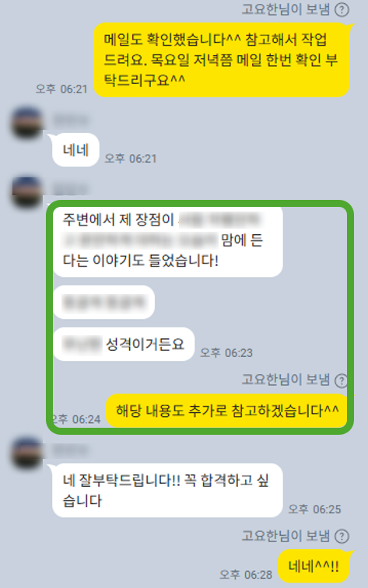Click the 오후 06:28 timestamp

click(x=246, y=575)
